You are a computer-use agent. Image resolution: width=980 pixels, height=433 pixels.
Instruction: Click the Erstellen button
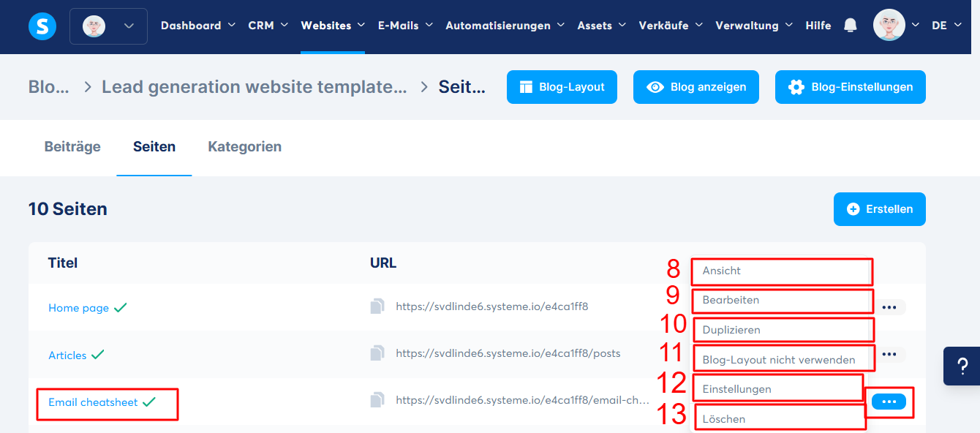[x=880, y=209]
